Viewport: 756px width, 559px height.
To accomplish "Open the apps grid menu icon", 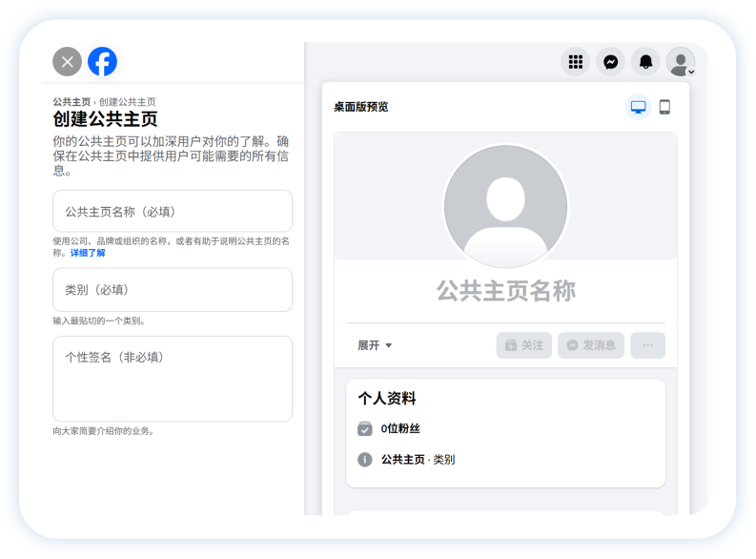I will [575, 62].
